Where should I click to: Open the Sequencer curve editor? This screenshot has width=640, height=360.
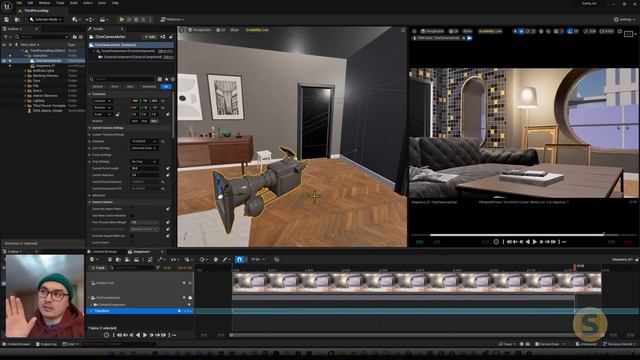[276, 260]
